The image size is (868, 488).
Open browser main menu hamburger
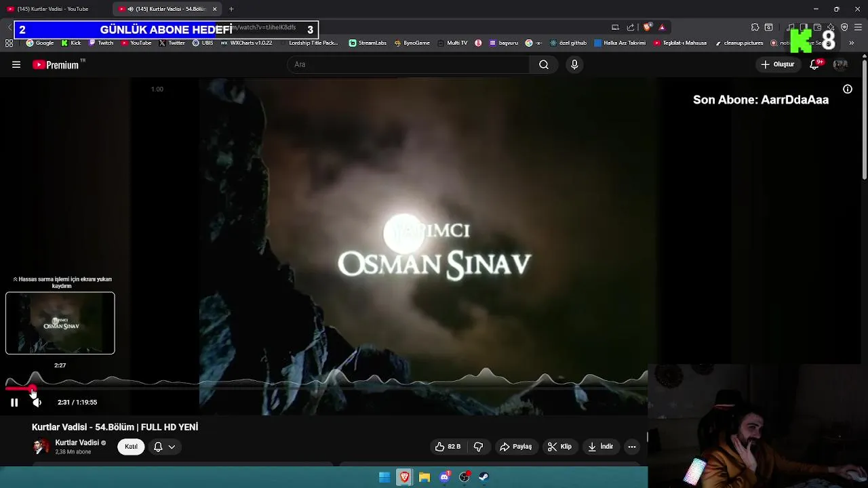click(858, 27)
